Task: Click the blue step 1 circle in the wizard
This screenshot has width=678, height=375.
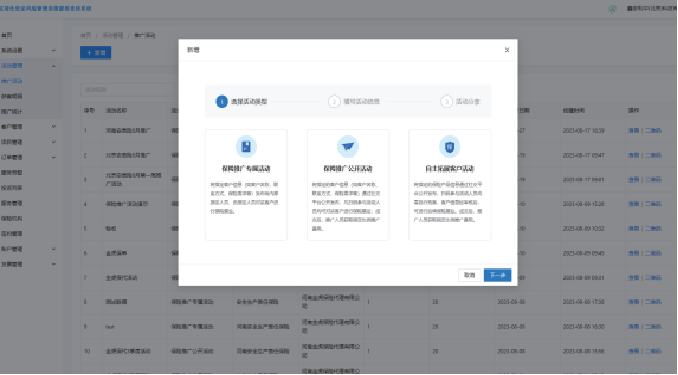Action: pyautogui.click(x=221, y=101)
